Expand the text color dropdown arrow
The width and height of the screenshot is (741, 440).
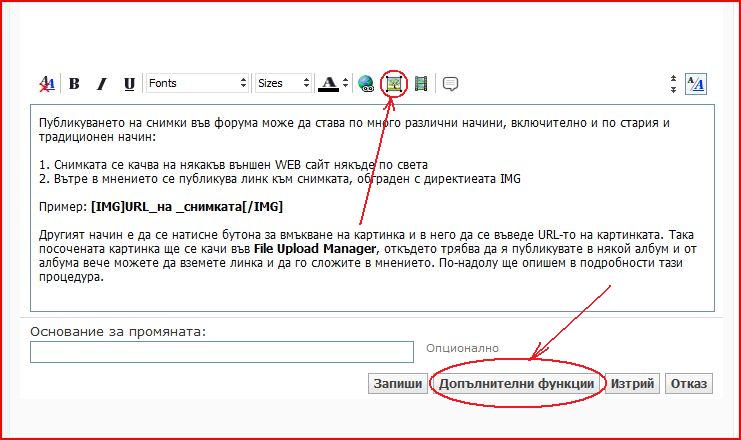pos(344,84)
